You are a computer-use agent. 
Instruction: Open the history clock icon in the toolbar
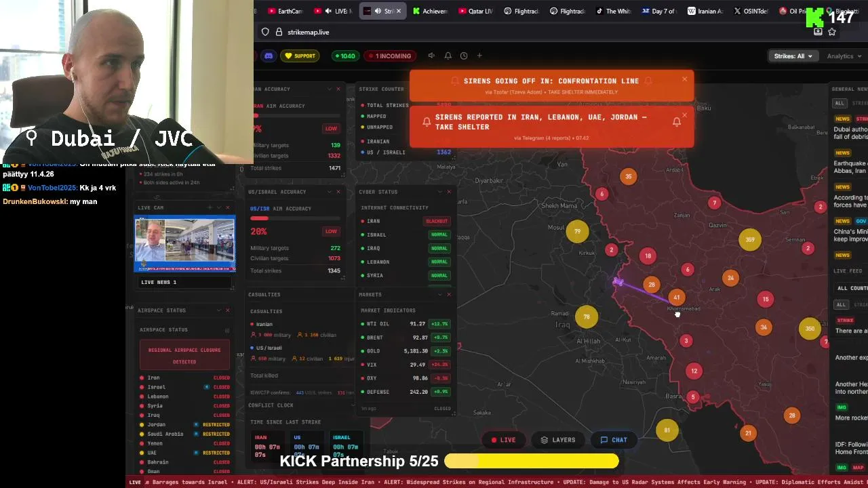(x=464, y=56)
